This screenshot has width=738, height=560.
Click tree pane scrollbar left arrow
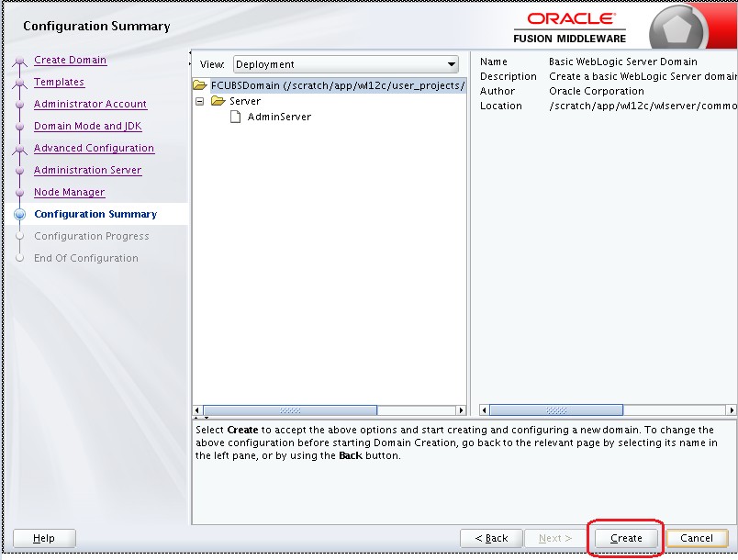click(x=197, y=410)
